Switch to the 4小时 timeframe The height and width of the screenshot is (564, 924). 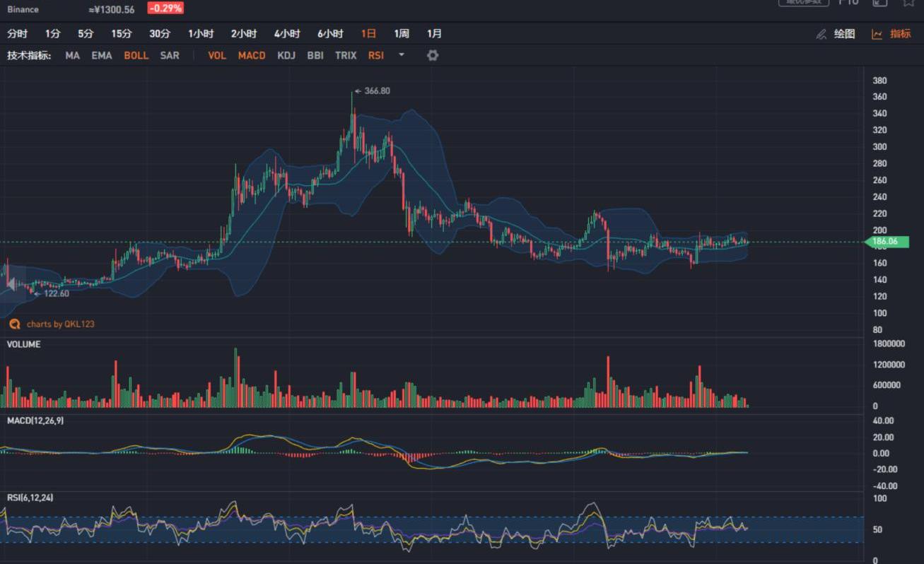(287, 34)
